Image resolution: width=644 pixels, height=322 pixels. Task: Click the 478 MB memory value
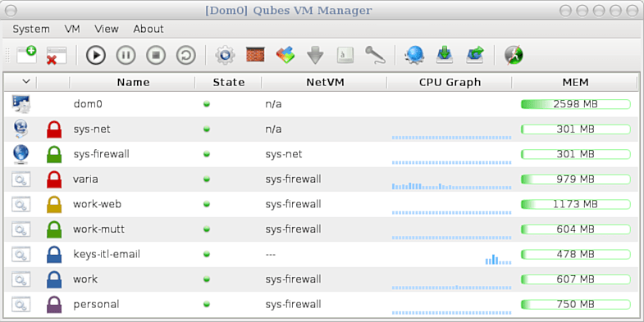575,254
